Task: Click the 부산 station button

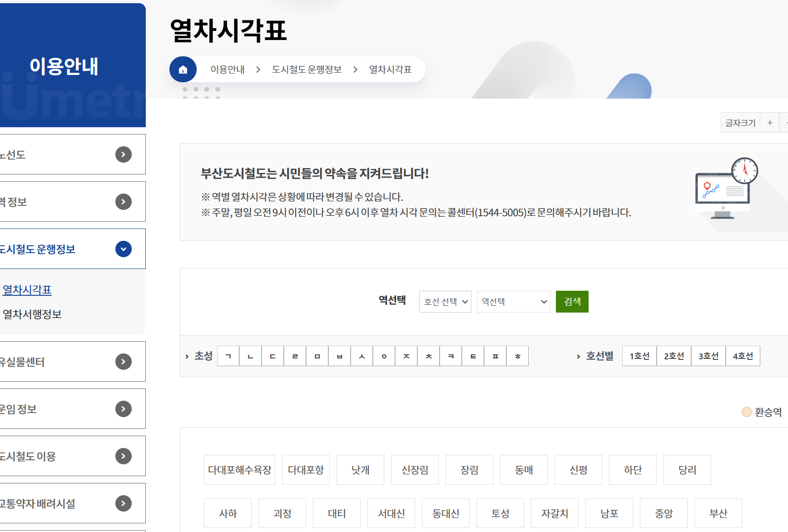Action: point(718,513)
